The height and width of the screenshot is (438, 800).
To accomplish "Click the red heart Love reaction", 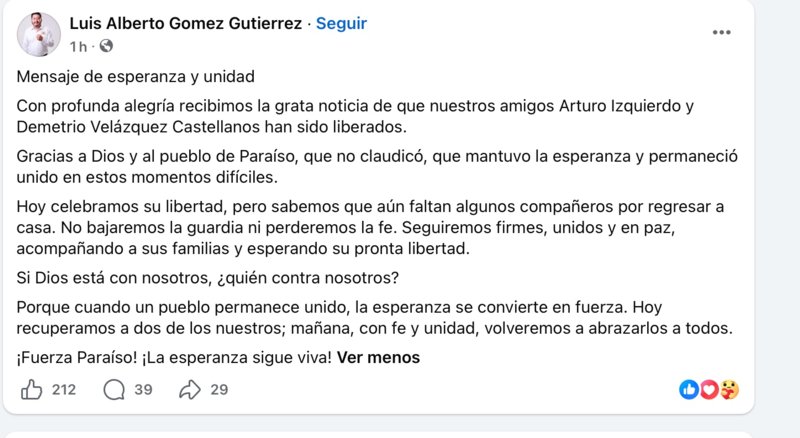I will pyautogui.click(x=709, y=390).
